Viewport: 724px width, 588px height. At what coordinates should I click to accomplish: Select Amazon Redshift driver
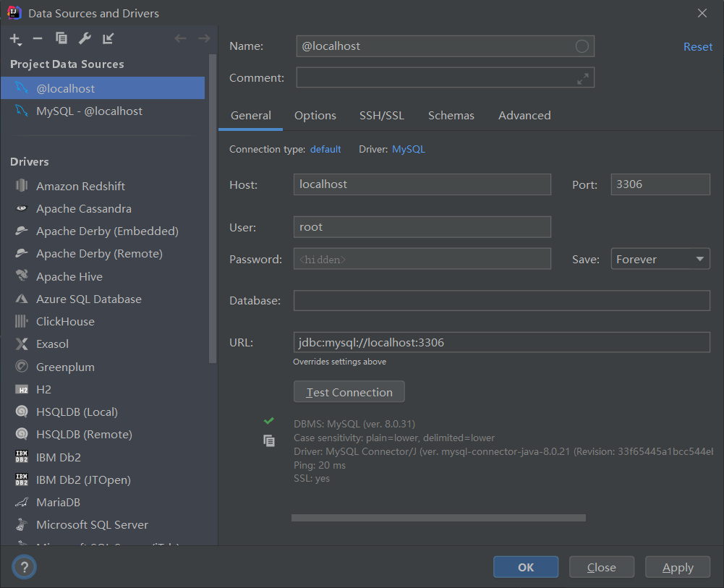click(x=103, y=186)
